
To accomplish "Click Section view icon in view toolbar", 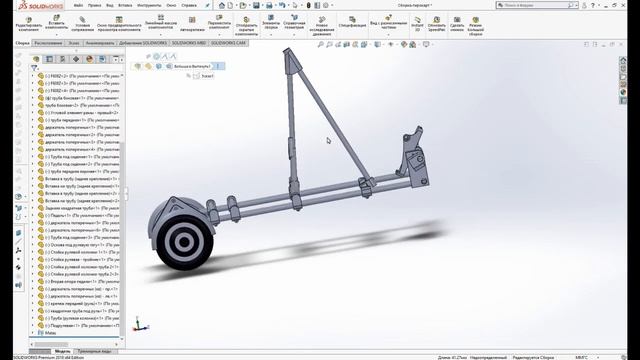I will pyautogui.click(x=347, y=44).
